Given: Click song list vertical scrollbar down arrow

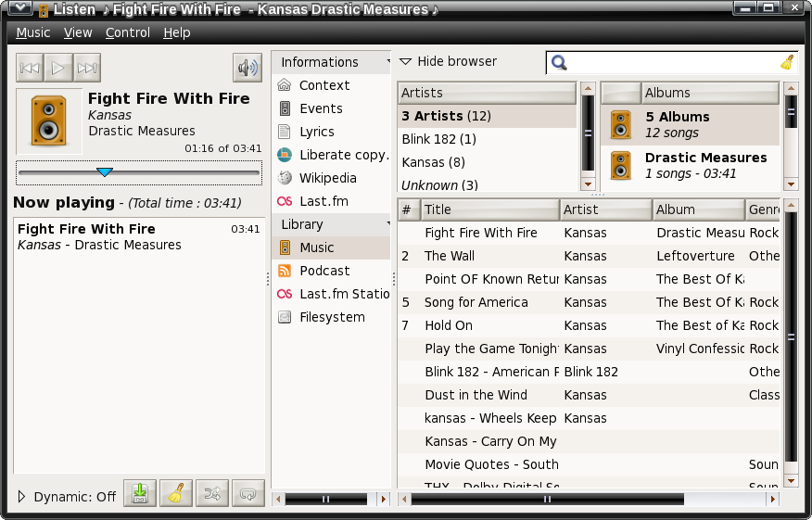Looking at the screenshot, I should pyautogui.click(x=791, y=481).
